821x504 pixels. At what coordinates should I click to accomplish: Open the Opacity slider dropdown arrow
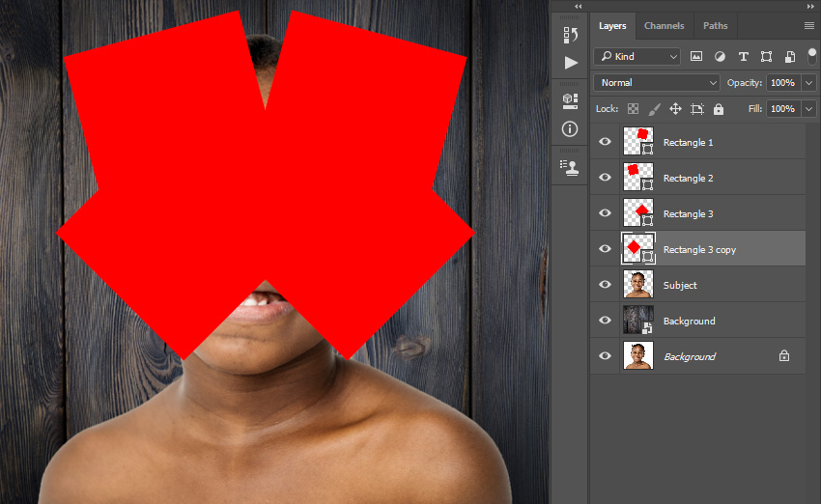(x=809, y=83)
